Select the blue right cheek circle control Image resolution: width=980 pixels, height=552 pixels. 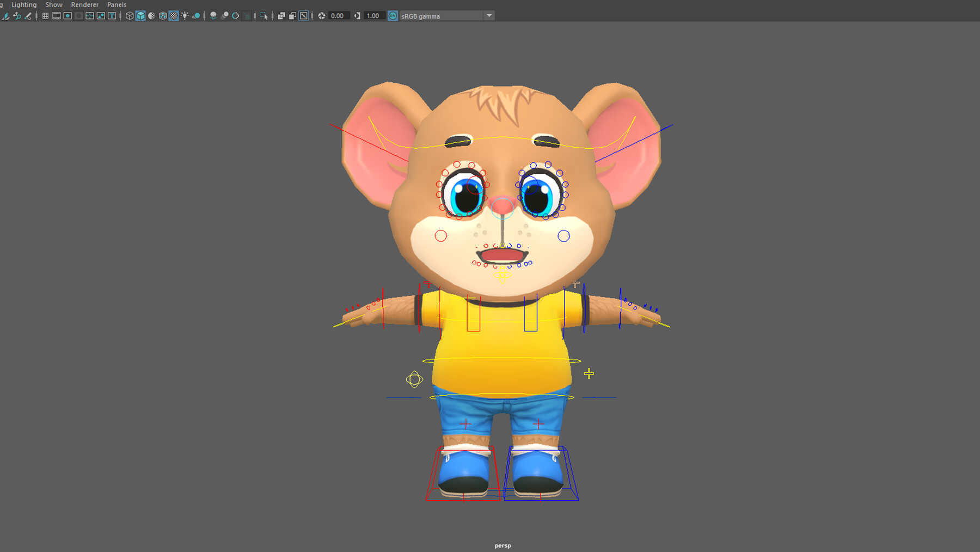tap(563, 236)
